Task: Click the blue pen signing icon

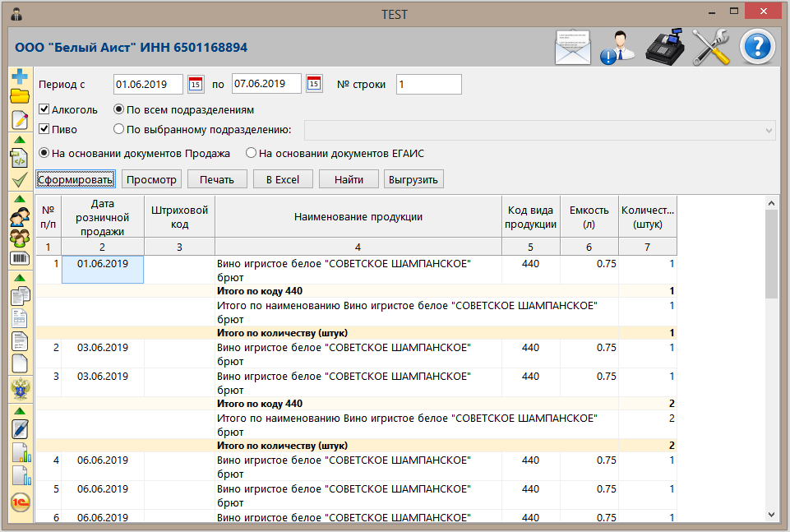Action: 20,429
